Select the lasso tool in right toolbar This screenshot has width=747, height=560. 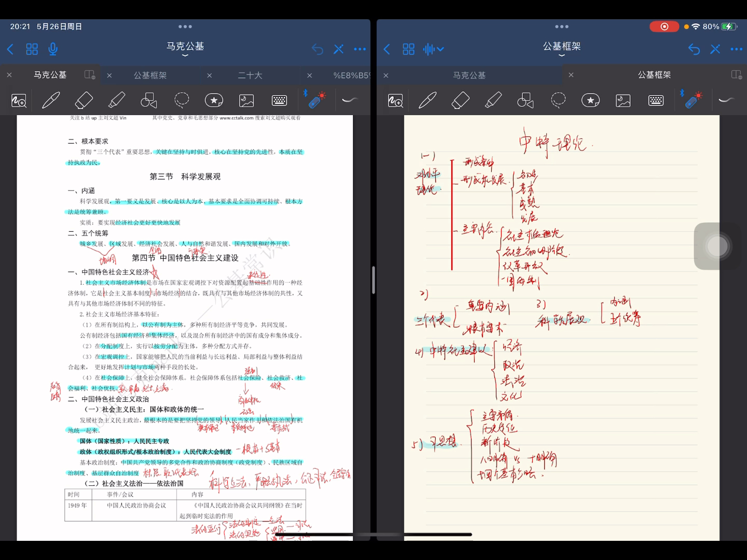coord(558,100)
